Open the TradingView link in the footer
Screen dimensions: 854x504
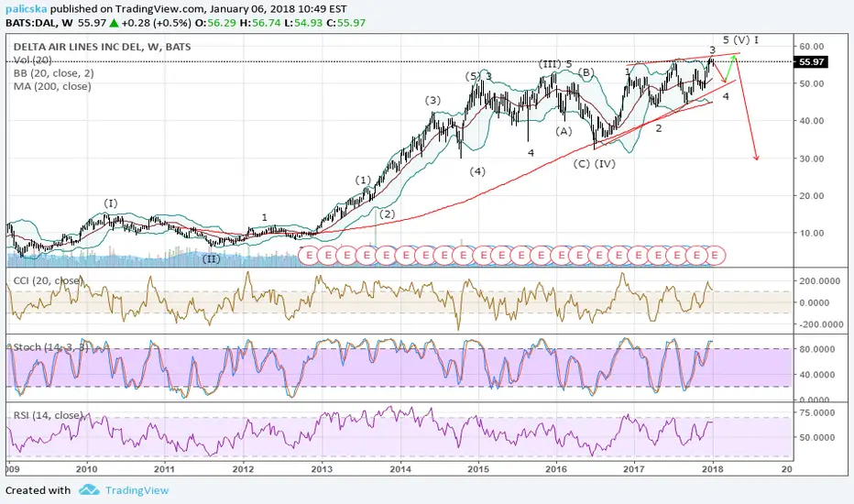(137, 490)
